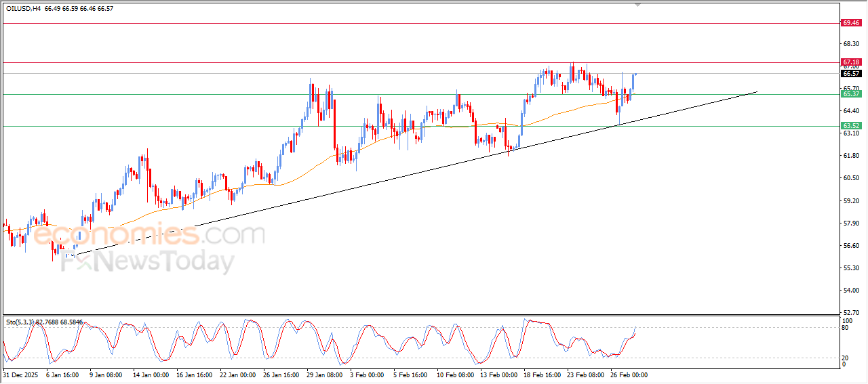The image size is (868, 384).
Task: Click the 6 Jan 16:00 date label
Action: point(64,375)
